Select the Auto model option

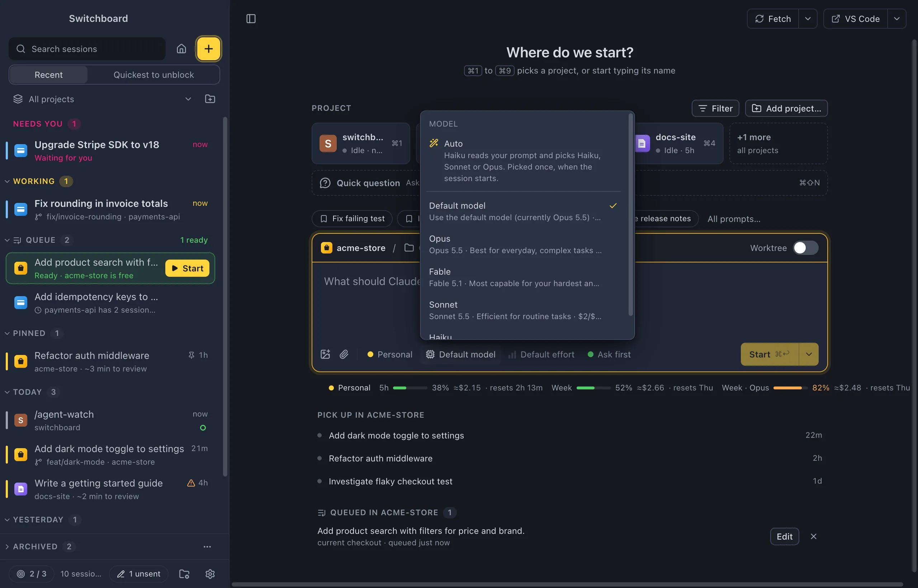[x=523, y=160]
